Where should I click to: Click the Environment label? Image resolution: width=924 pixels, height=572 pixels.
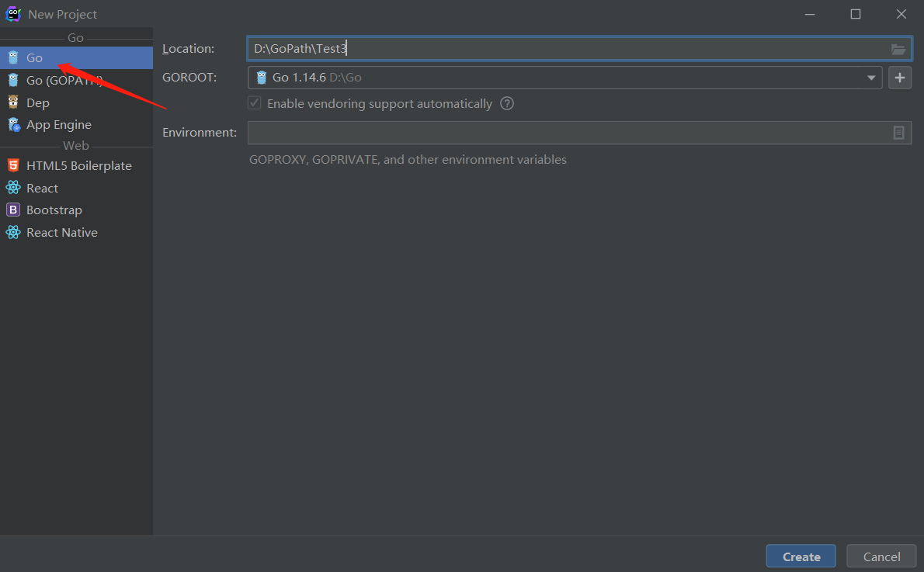[x=200, y=133]
